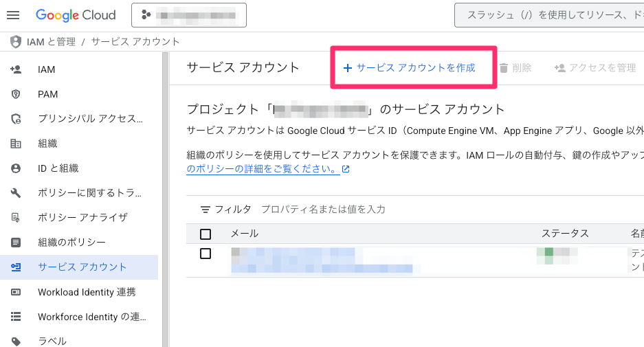
Task: Click the サービス アカウント page title
Action: pyautogui.click(x=243, y=67)
